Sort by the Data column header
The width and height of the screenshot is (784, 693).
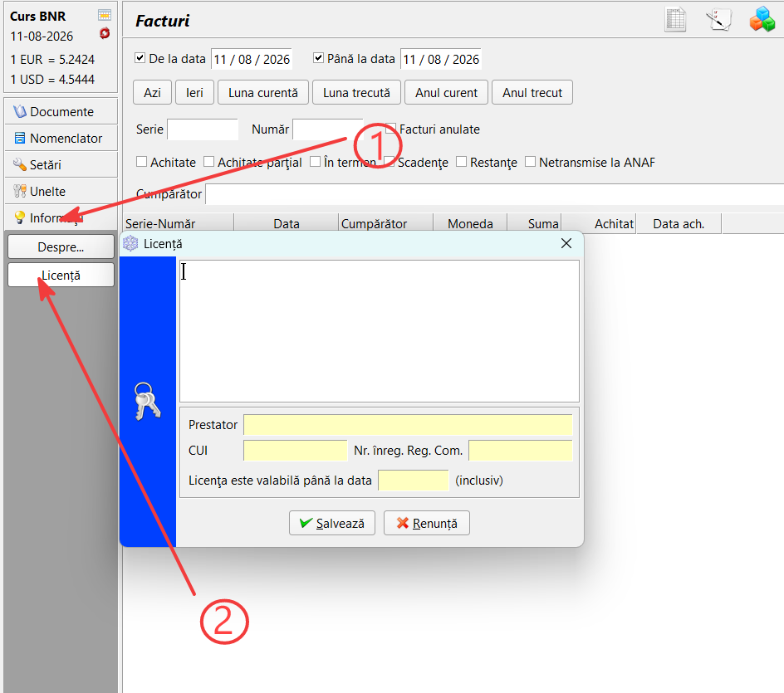(286, 224)
